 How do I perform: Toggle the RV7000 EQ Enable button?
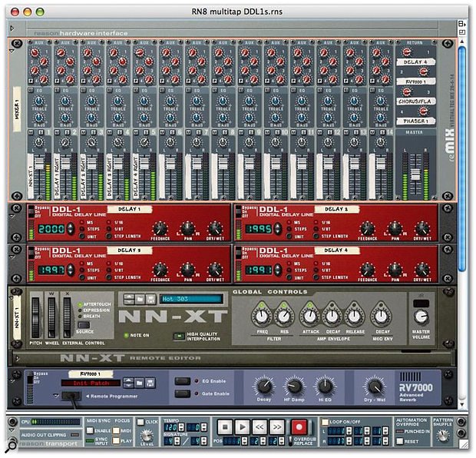pyautogui.click(x=183, y=381)
